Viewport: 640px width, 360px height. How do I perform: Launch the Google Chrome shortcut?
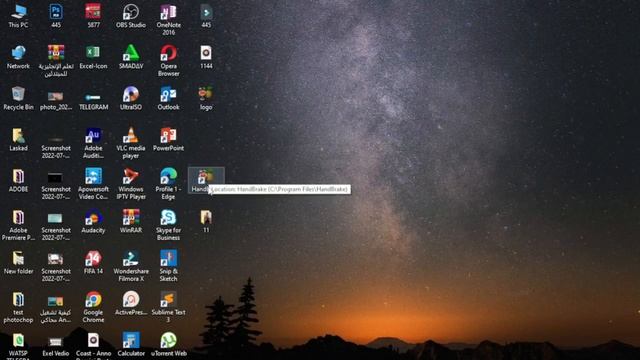click(x=93, y=307)
